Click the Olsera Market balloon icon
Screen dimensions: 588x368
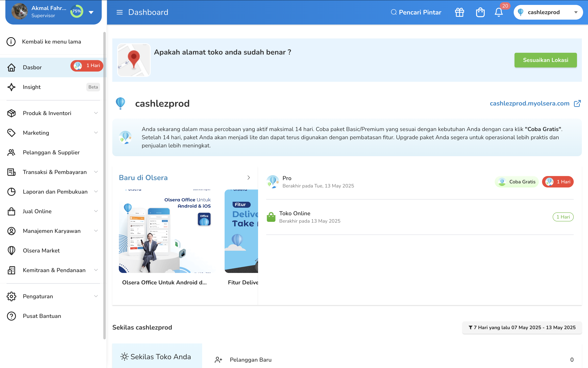tap(11, 251)
